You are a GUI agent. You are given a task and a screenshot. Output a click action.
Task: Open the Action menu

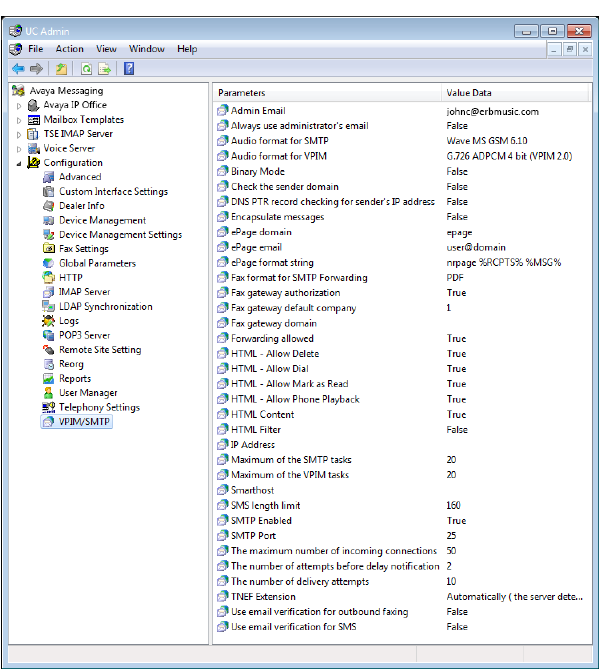point(70,49)
